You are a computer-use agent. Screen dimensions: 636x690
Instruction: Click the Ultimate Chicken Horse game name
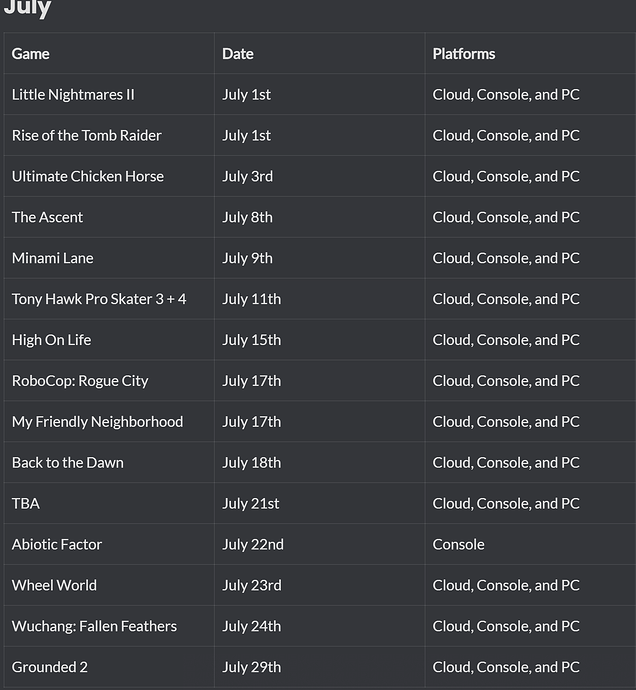click(88, 176)
